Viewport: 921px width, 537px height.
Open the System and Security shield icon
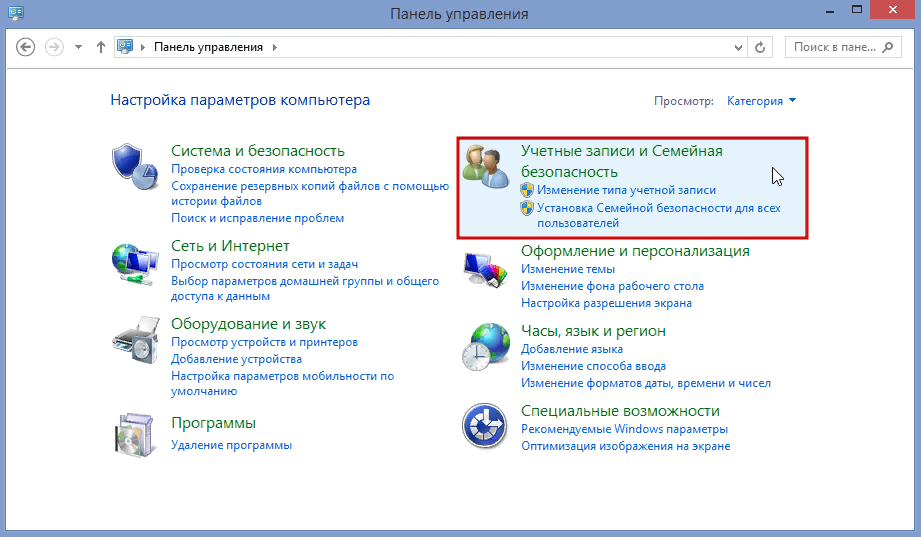click(x=135, y=167)
